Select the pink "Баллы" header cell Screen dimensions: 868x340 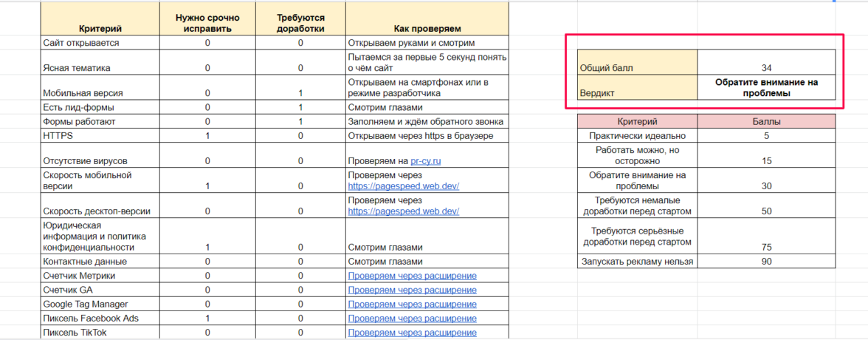coord(766,121)
